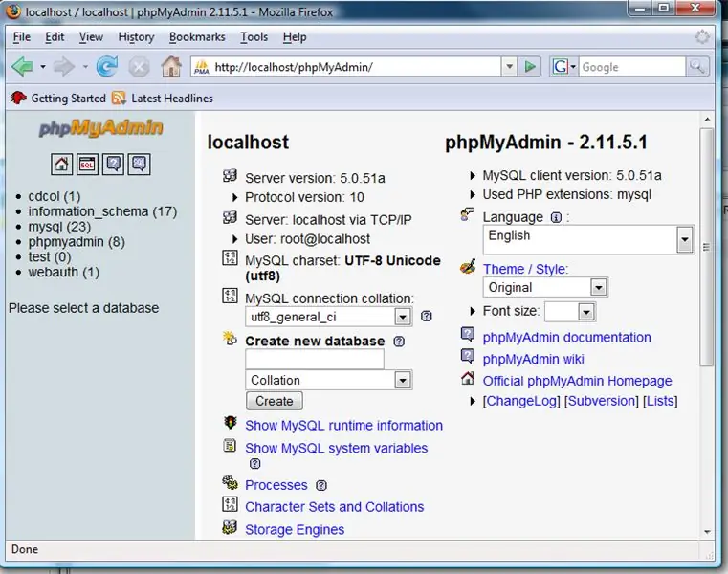Select the cdcol (1) database

click(x=55, y=196)
